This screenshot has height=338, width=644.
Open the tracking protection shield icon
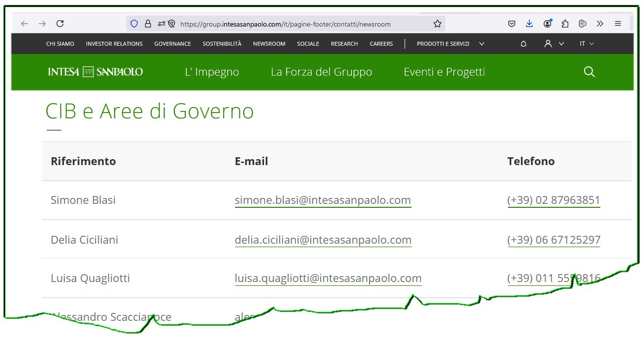coord(134,24)
